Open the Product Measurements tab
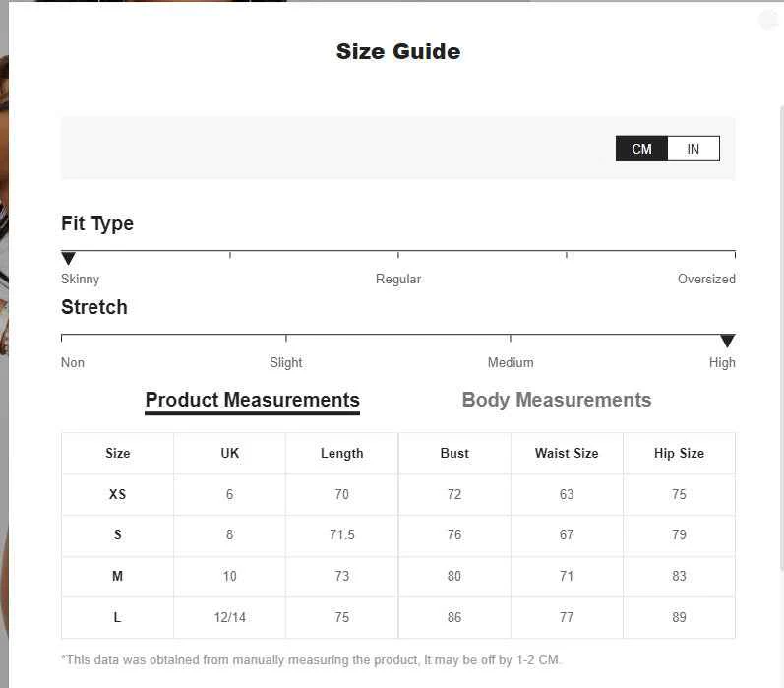Viewport: 784px width, 688px height. [x=253, y=400]
